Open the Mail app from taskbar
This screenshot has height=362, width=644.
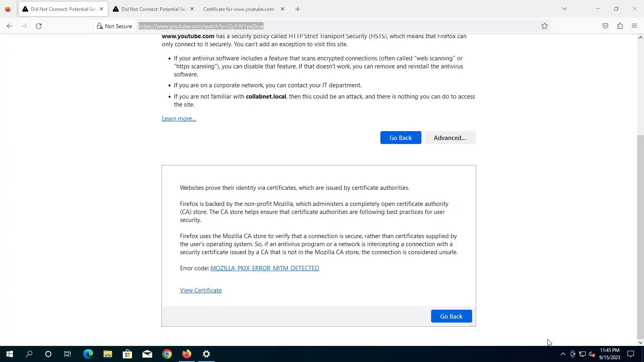(x=147, y=354)
